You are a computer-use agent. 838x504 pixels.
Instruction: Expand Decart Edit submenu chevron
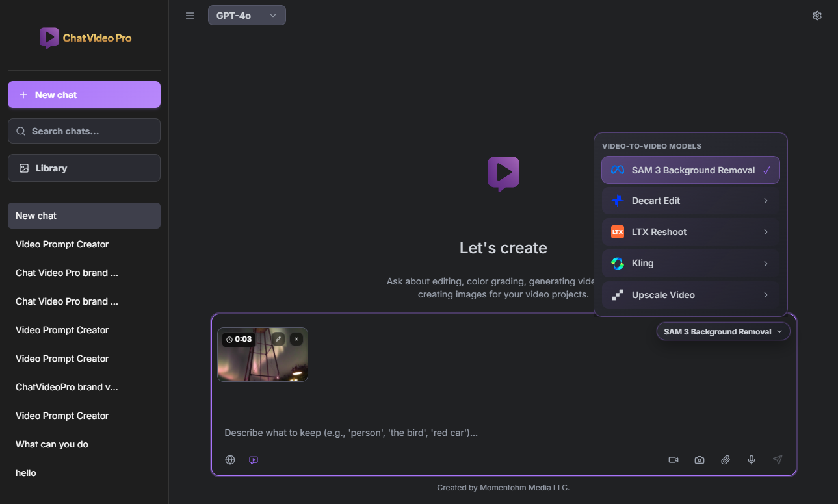[x=766, y=201]
